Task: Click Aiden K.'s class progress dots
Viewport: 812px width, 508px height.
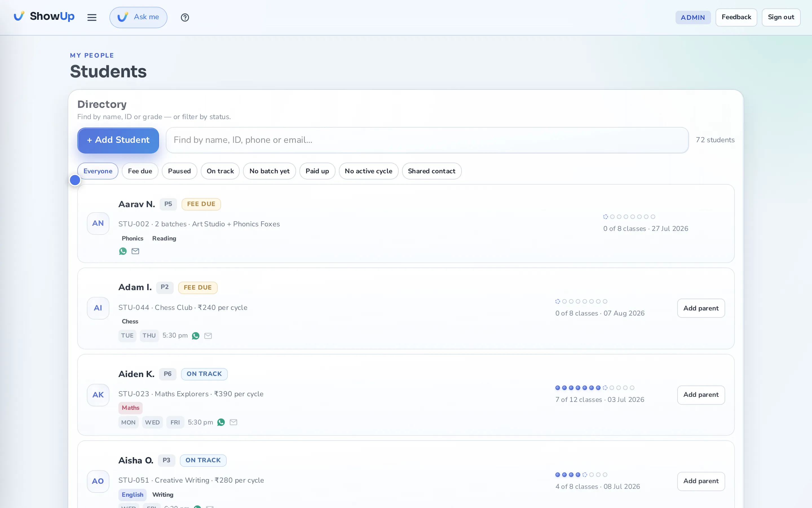Action: (x=595, y=388)
